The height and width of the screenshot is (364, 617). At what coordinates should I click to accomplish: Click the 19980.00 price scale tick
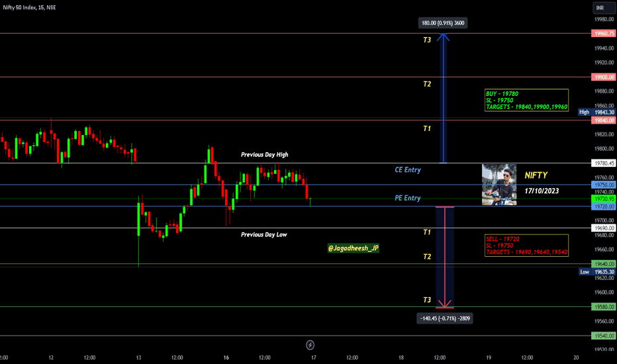click(604, 19)
